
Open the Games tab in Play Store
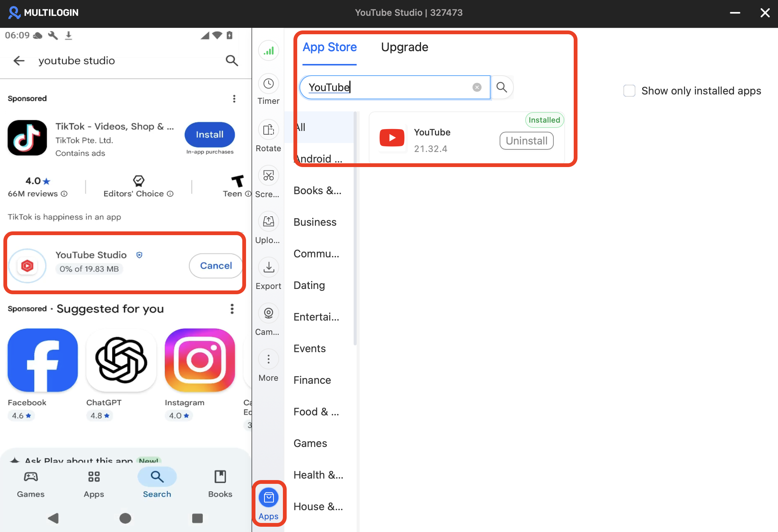pos(31,484)
